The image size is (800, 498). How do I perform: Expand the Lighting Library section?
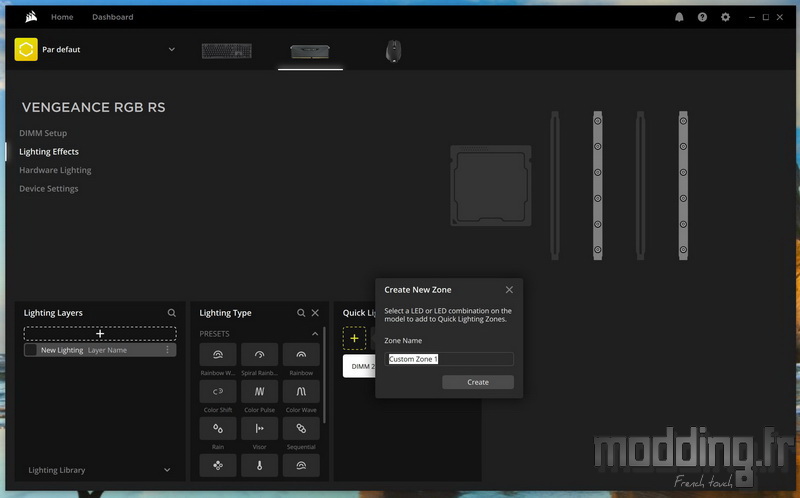167,470
